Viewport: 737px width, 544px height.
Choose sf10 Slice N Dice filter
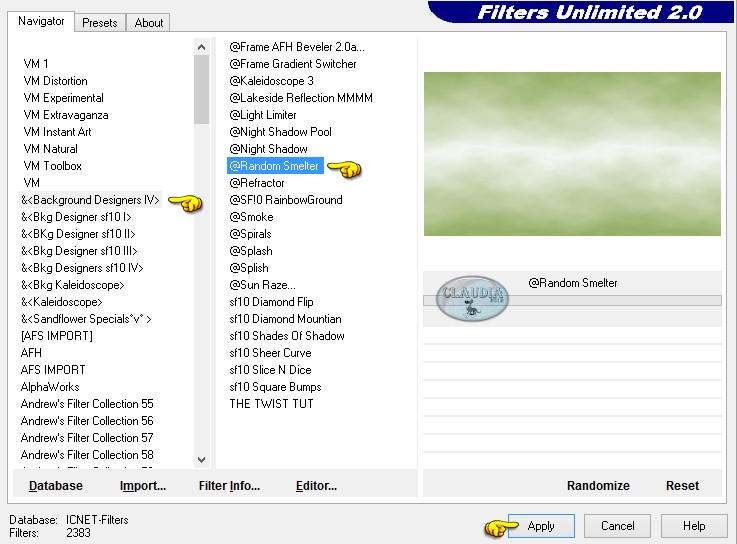[x=270, y=370]
